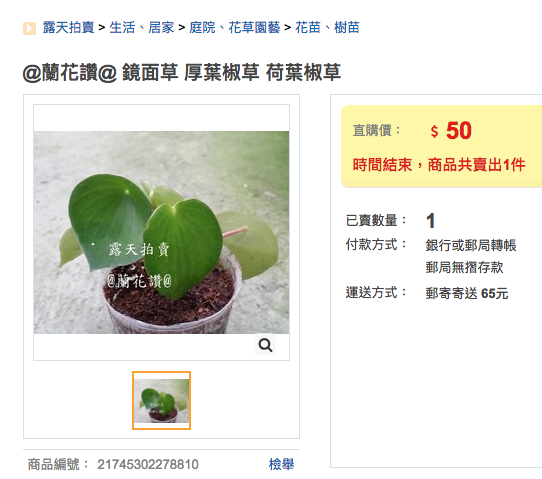542x479 pixels.
Task: Click the 已賣數量 sold quantity value
Action: point(431,220)
